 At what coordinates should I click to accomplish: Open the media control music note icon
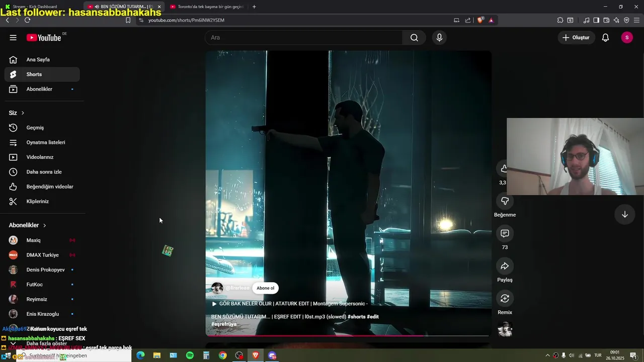tap(586, 20)
